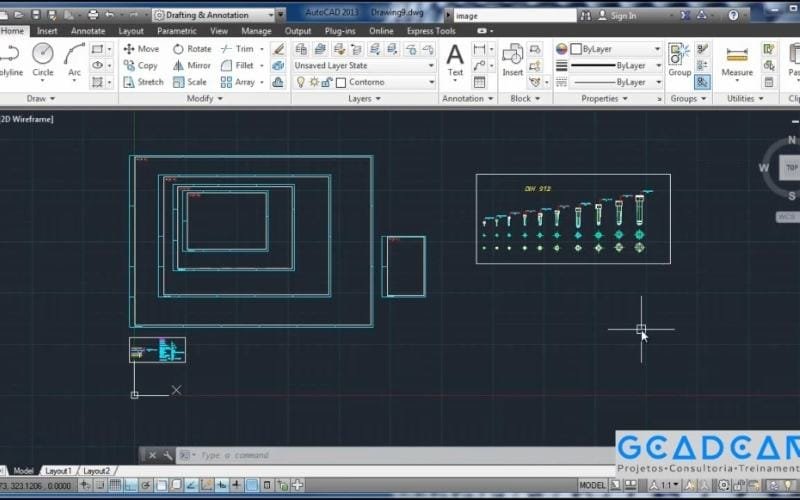Click the WCS label under ViewCube
Screen dimensions: 800x500
point(786,217)
